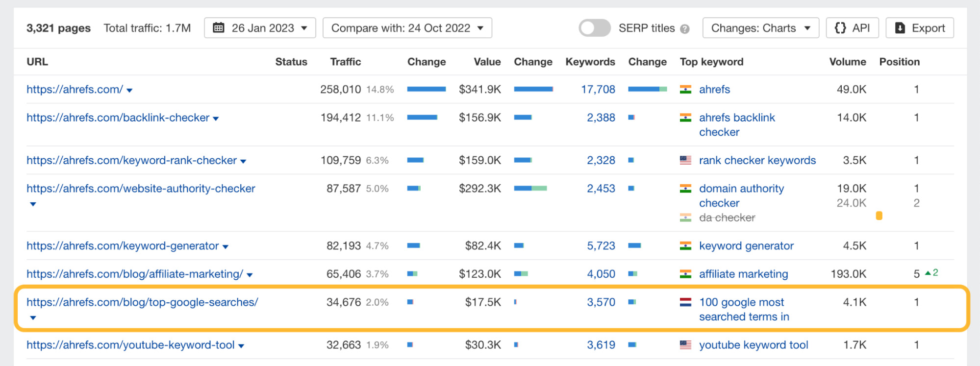
Task: Click the '3,321 pages' count label
Action: coord(58,28)
